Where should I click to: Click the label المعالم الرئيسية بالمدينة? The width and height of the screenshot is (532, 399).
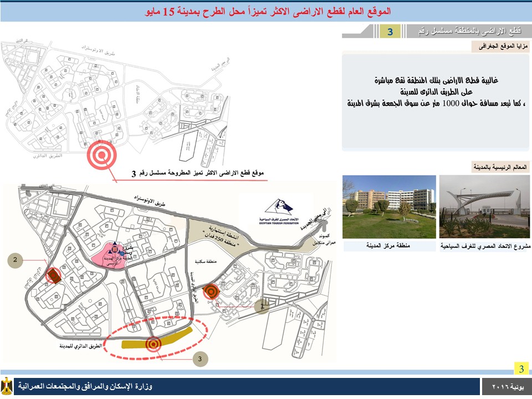coord(500,167)
